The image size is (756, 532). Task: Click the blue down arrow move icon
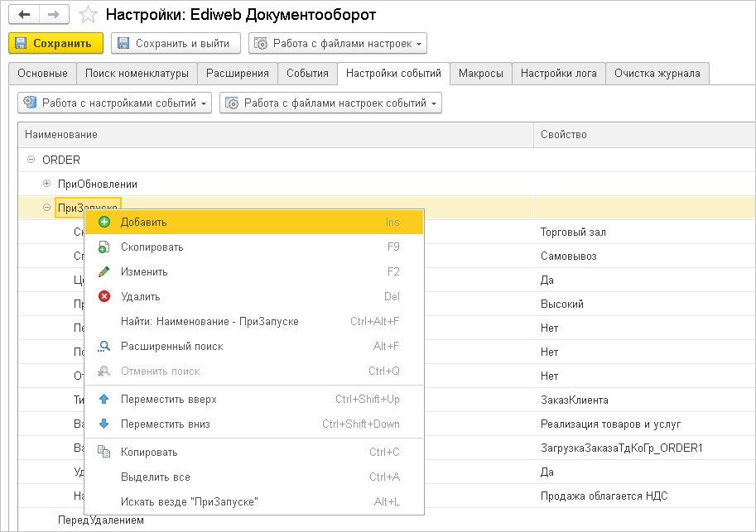(x=104, y=424)
